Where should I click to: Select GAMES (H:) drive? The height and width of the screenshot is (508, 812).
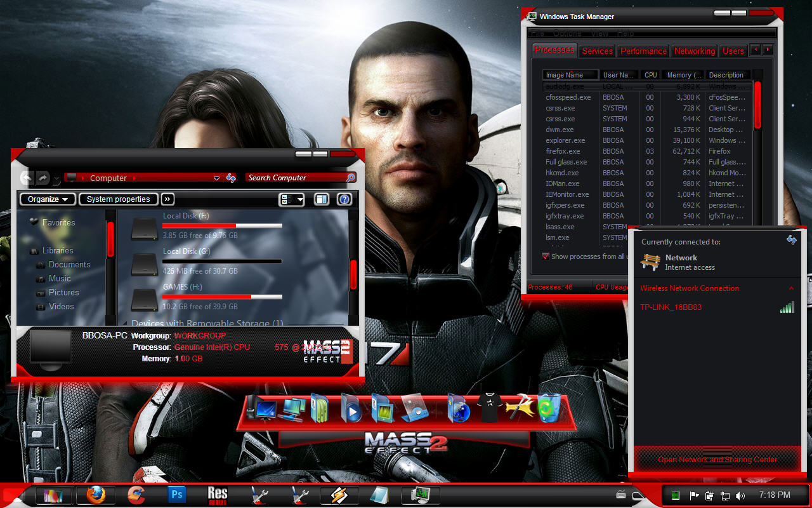207,297
